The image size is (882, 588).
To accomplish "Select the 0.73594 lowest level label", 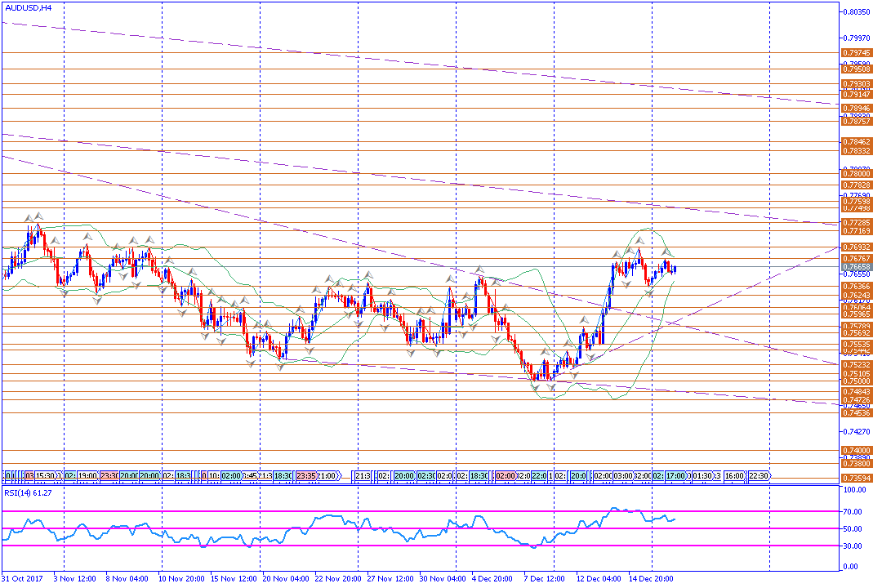I will pos(857,478).
